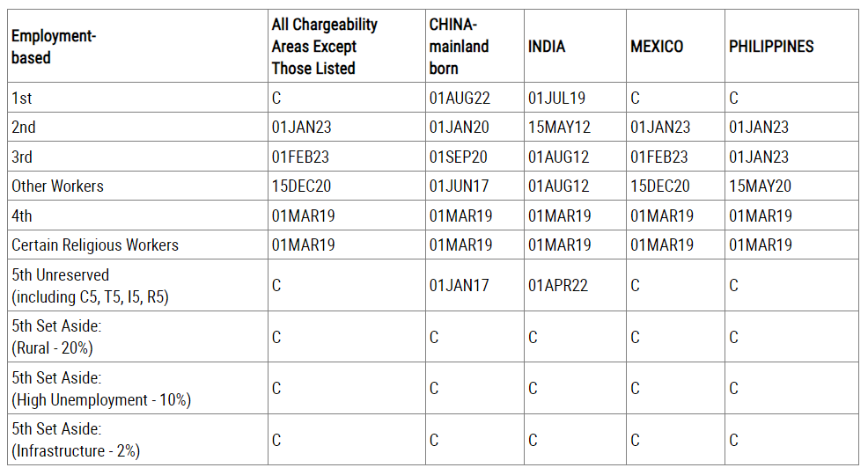This screenshot has height=475, width=868.
Task: Select the High Unemployment - 10% row label
Action: (x=101, y=389)
